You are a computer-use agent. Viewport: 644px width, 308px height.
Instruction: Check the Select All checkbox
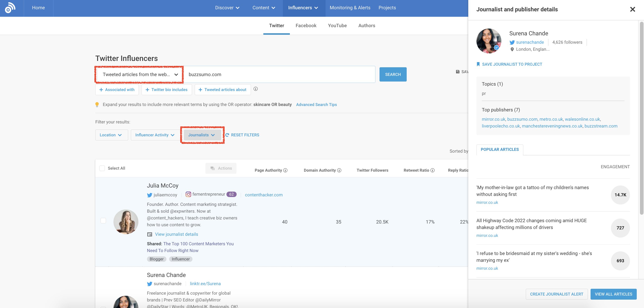[x=102, y=168]
